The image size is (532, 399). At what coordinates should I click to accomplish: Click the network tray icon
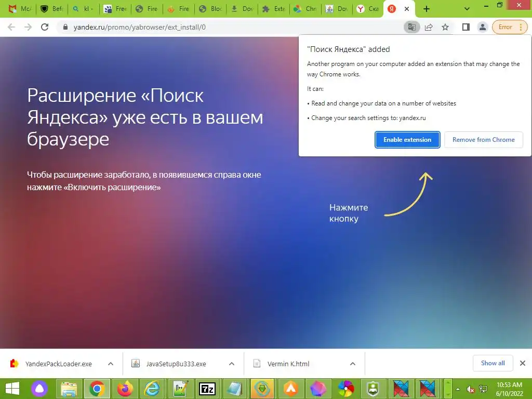(483, 389)
